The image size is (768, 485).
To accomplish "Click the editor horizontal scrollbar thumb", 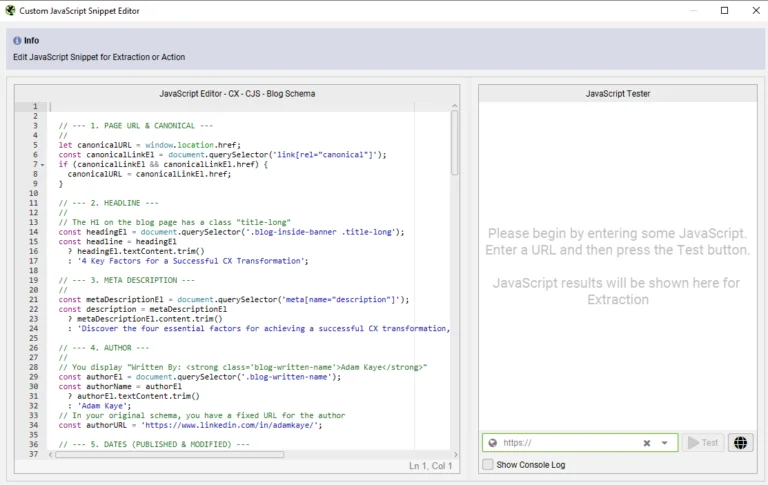I will point(170,454).
